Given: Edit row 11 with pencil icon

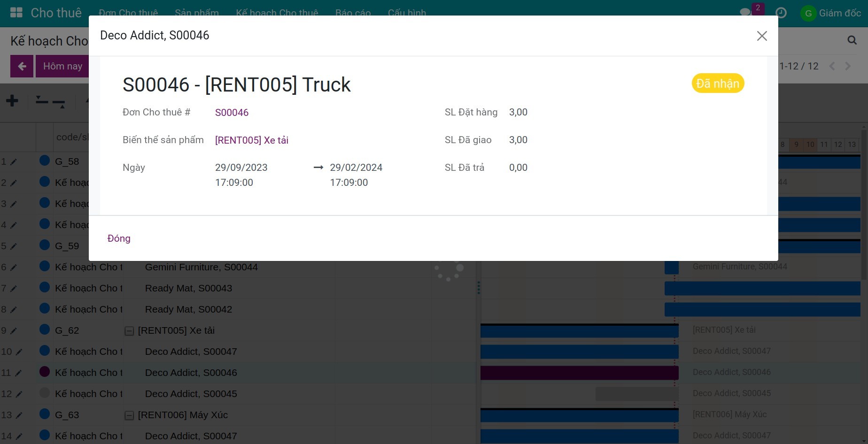Looking at the screenshot, I should tap(18, 373).
